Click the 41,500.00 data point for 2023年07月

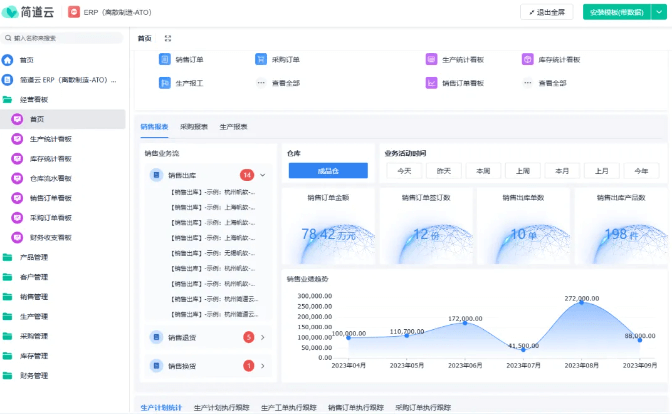[x=523, y=350]
